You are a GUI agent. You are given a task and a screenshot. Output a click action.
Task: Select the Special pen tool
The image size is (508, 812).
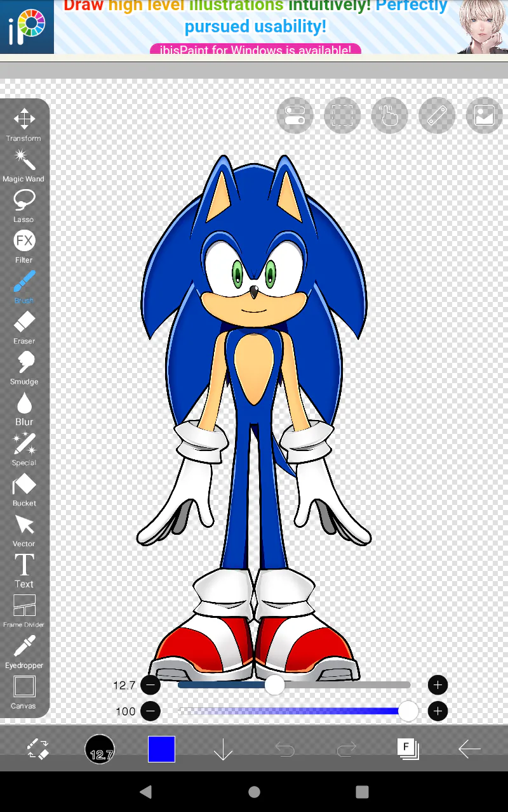click(x=24, y=449)
